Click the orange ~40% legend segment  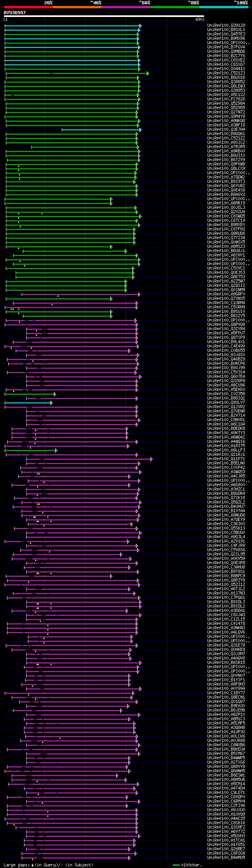tap(77, 7)
